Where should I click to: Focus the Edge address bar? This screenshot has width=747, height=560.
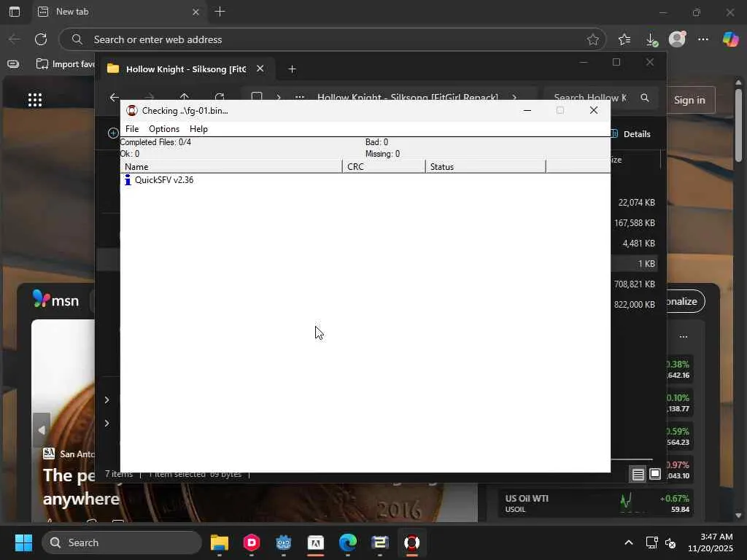[x=332, y=39]
